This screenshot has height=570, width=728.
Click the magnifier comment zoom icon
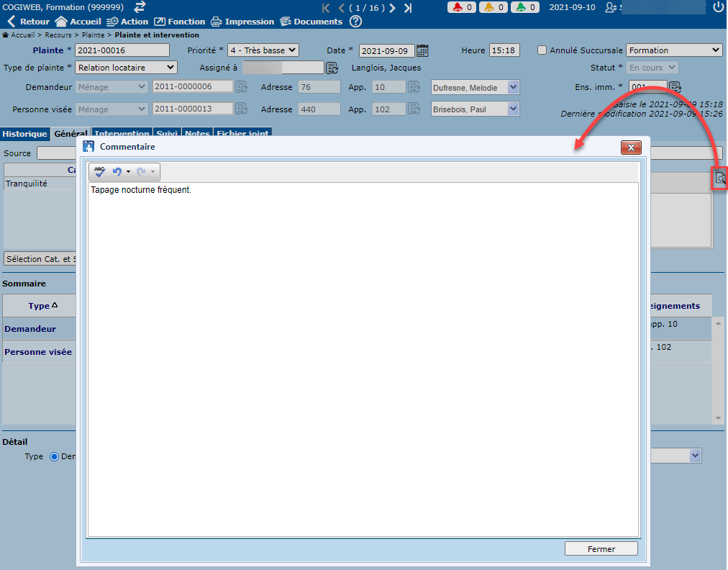click(720, 178)
